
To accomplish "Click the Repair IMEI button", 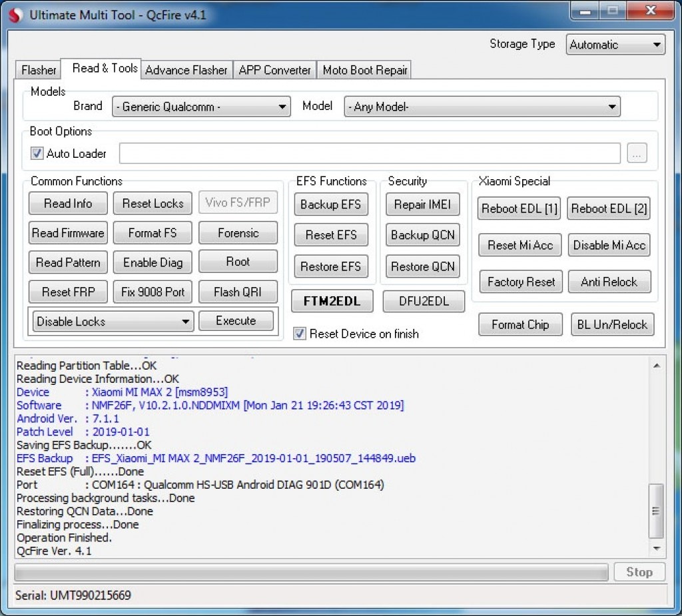I will [x=422, y=204].
